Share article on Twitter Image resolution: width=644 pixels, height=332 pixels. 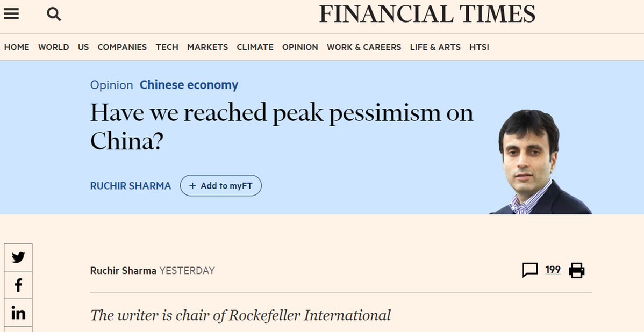tap(18, 257)
